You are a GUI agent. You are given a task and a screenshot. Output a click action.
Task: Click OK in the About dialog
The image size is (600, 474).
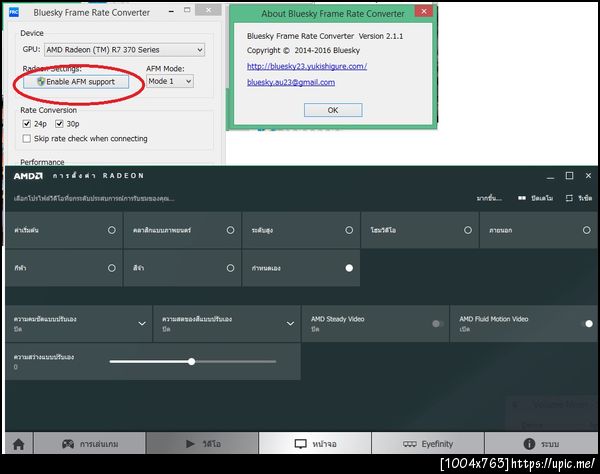pyautogui.click(x=333, y=110)
